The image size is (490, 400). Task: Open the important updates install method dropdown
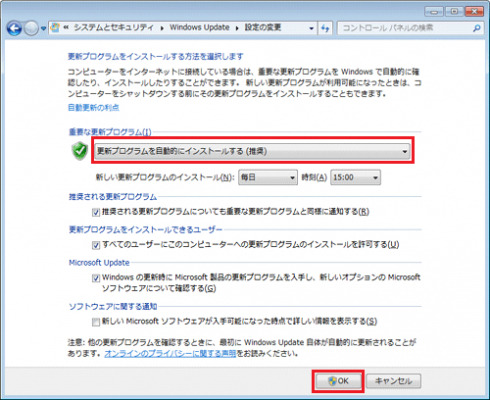click(x=252, y=151)
